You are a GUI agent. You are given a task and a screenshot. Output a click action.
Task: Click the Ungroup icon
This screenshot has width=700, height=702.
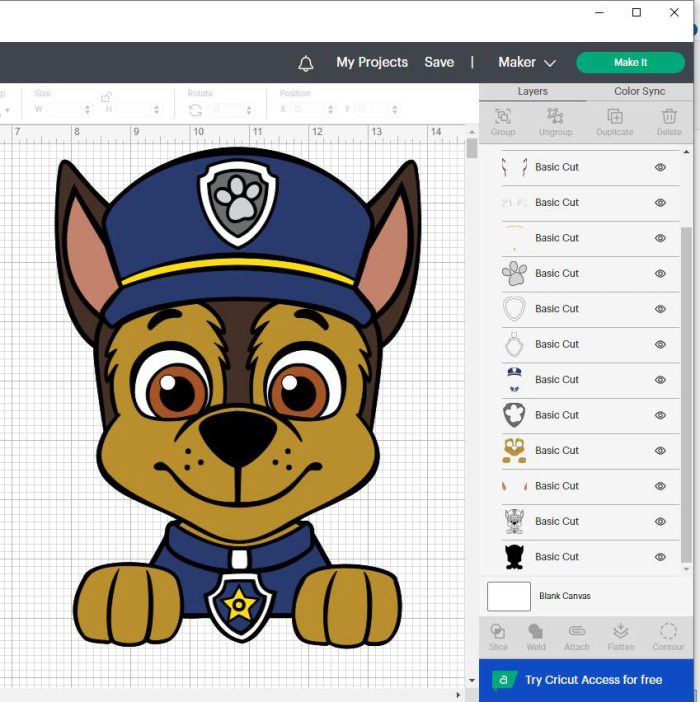point(555,116)
